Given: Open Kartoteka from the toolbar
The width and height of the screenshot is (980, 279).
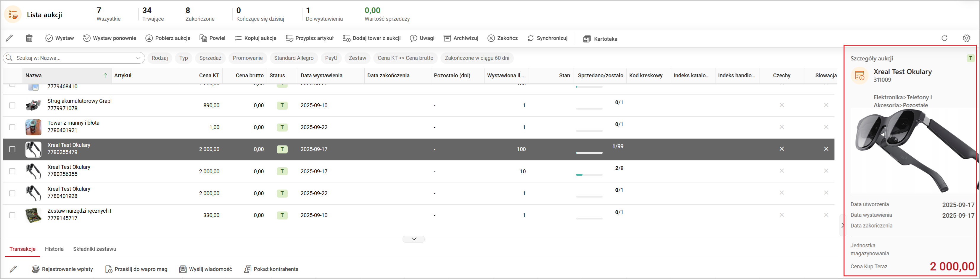Looking at the screenshot, I should 600,39.
